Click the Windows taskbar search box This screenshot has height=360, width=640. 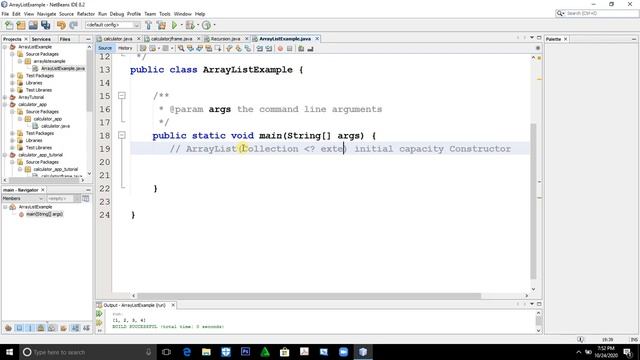88,352
